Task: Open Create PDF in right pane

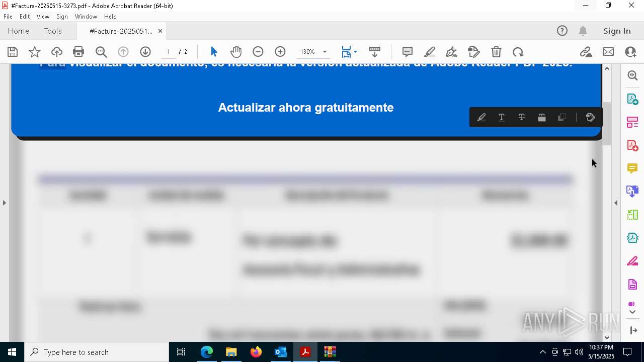Action: click(632, 145)
